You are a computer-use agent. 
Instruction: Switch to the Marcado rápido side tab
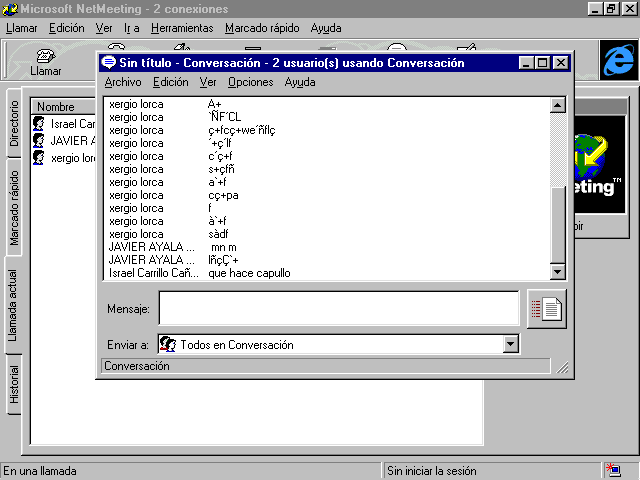click(14, 208)
